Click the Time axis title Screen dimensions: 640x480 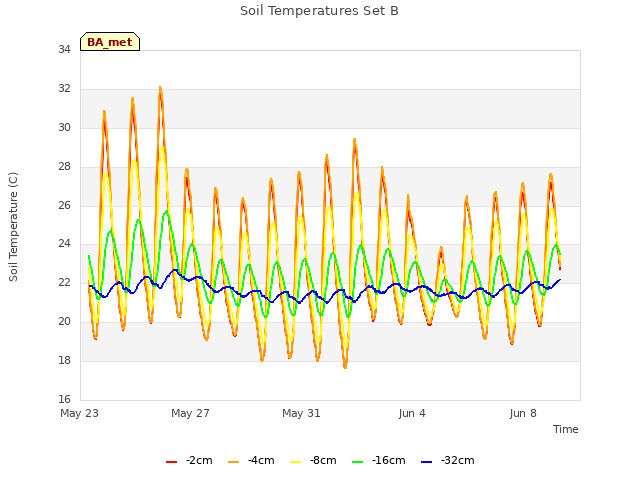[x=566, y=429]
